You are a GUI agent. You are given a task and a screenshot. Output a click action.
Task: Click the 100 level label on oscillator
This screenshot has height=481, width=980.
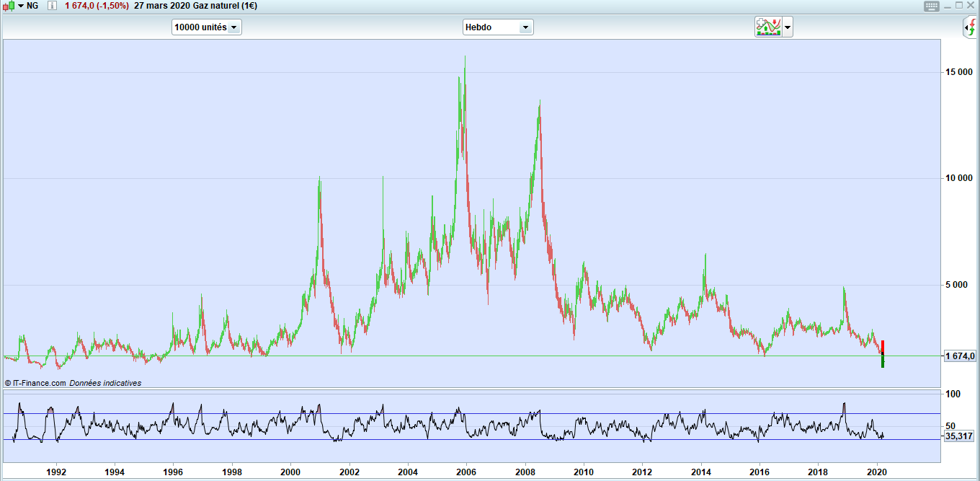[x=953, y=394]
